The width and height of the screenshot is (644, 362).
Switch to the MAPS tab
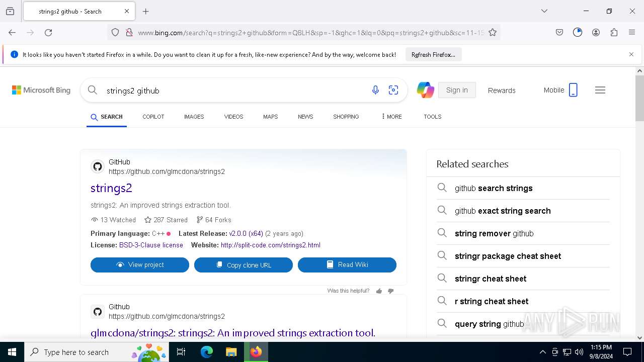tap(271, 117)
